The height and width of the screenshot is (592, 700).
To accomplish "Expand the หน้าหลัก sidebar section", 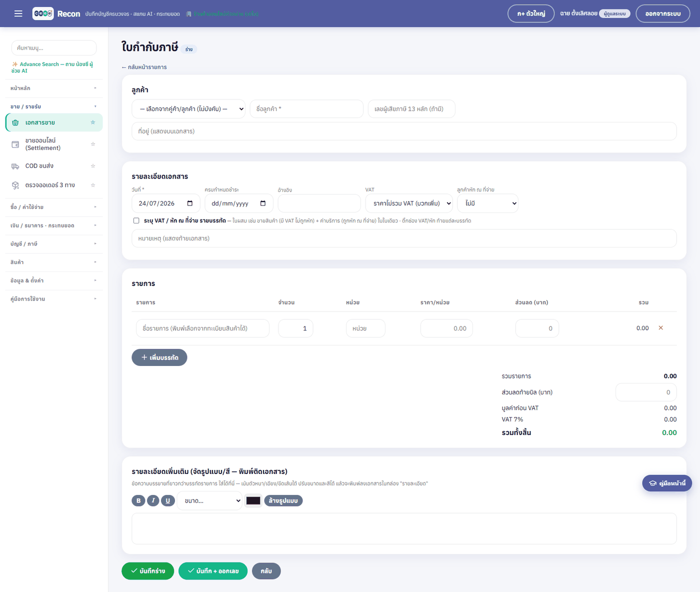I will coord(53,88).
